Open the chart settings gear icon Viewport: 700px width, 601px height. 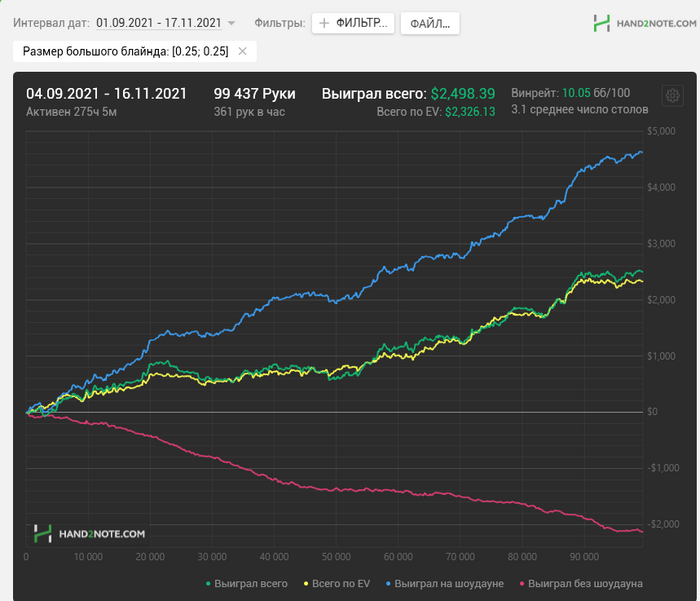click(x=672, y=95)
